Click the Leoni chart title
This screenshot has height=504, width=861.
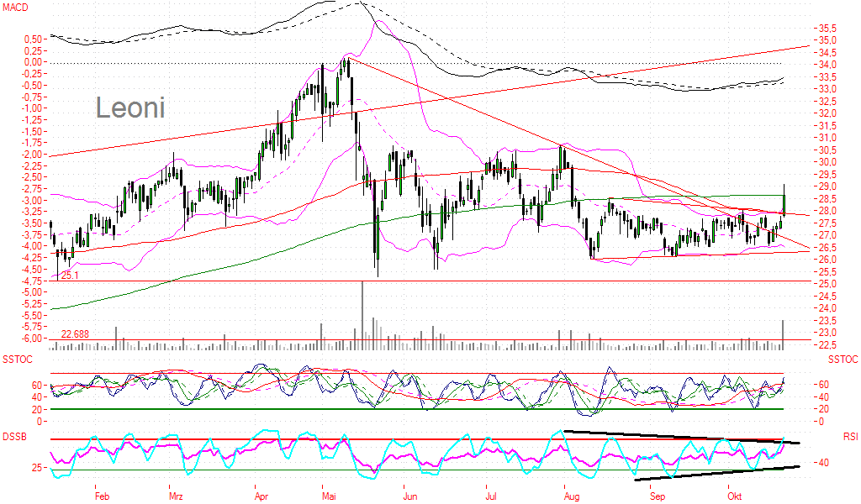pos(129,108)
